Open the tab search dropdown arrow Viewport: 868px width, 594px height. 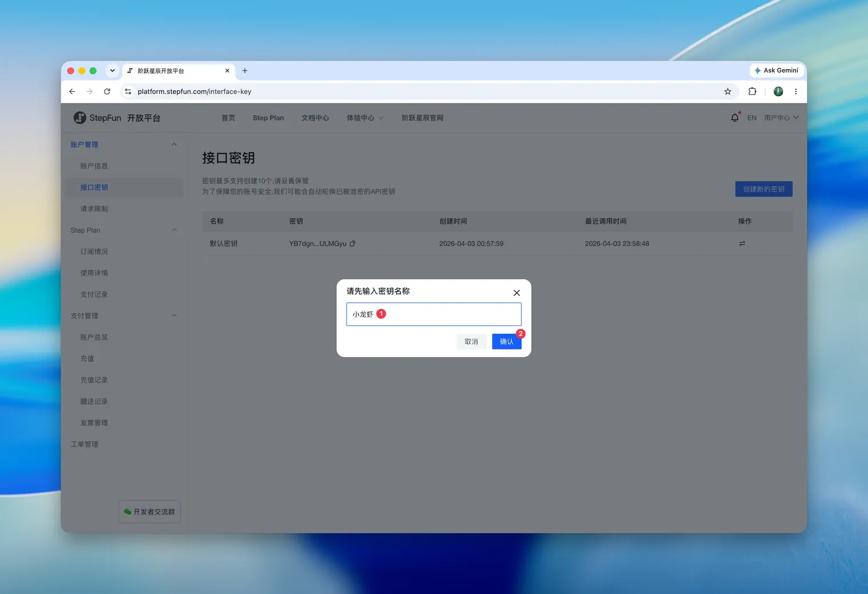tap(112, 71)
